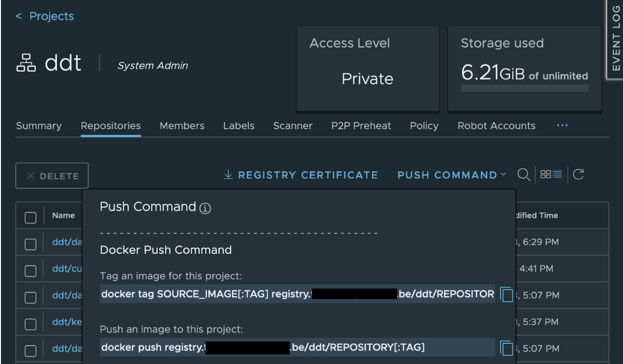Expand the overflow tabs ellipsis menu
Viewport: 623px width, 364px height.
[x=562, y=125]
